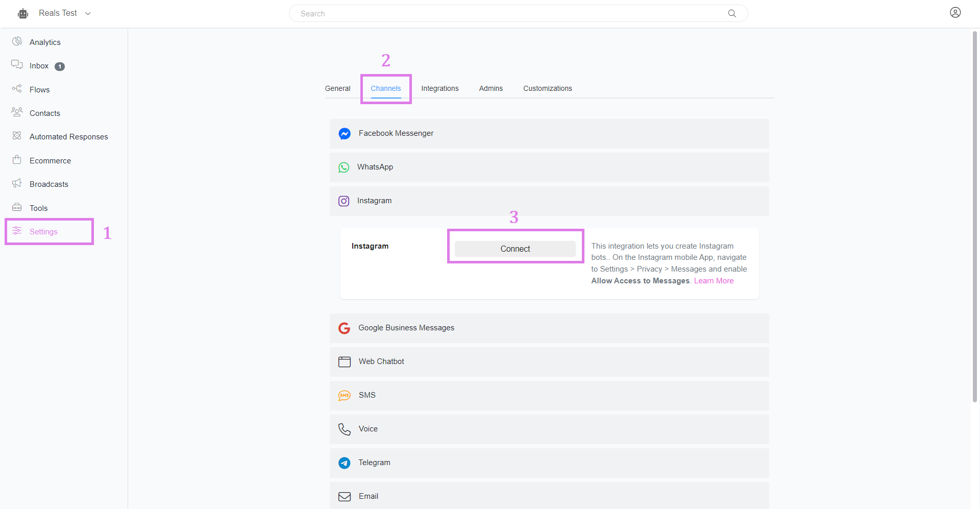Click the Settings sliders icon

17,231
